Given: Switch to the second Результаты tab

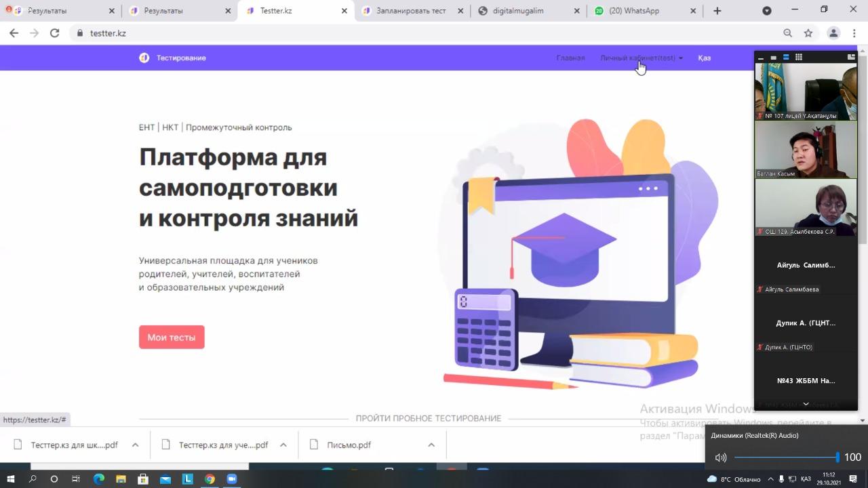Looking at the screenshot, I should coord(178,11).
